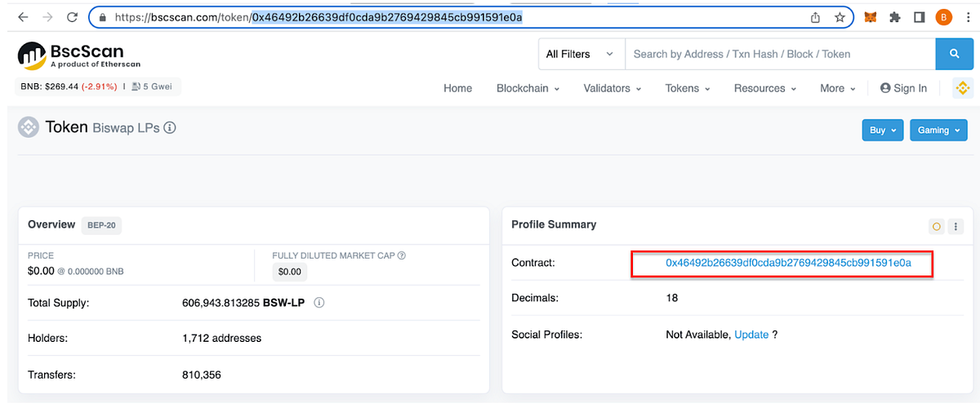Click the 1,712 addresses holders value
This screenshot has width=980, height=408.
221,338
